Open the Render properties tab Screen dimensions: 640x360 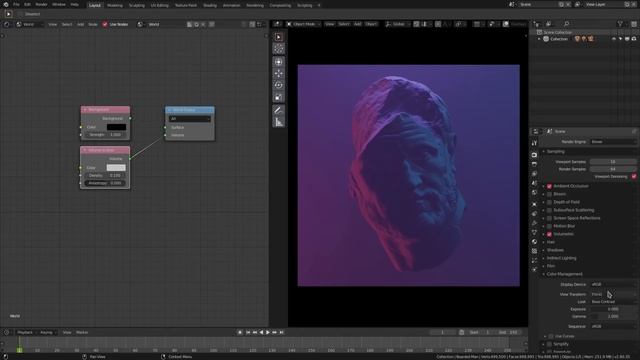pos(534,155)
